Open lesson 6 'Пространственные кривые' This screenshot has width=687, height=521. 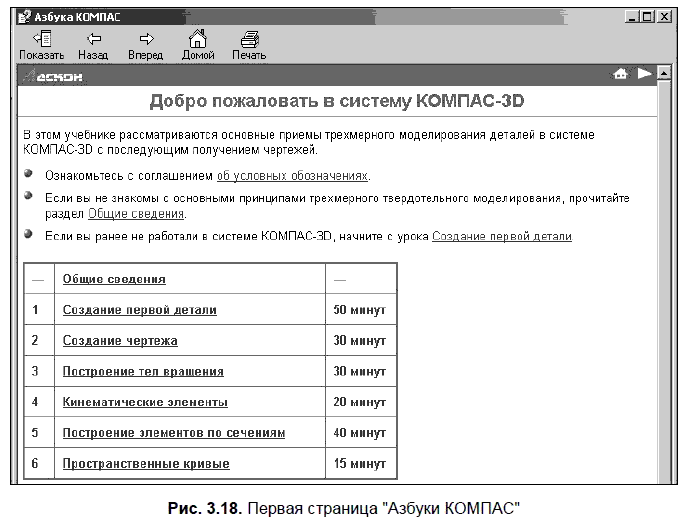coord(146,463)
